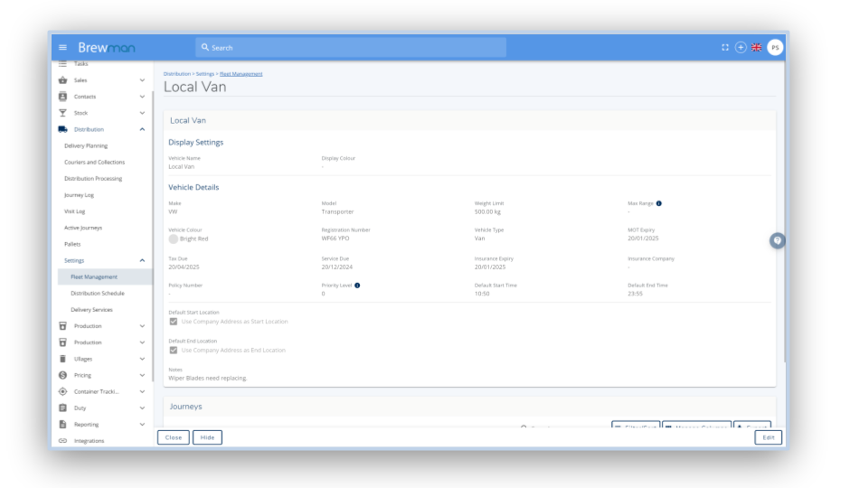This screenshot has width=868, height=488.
Task: Open Distribution Schedule
Action: (x=98, y=293)
